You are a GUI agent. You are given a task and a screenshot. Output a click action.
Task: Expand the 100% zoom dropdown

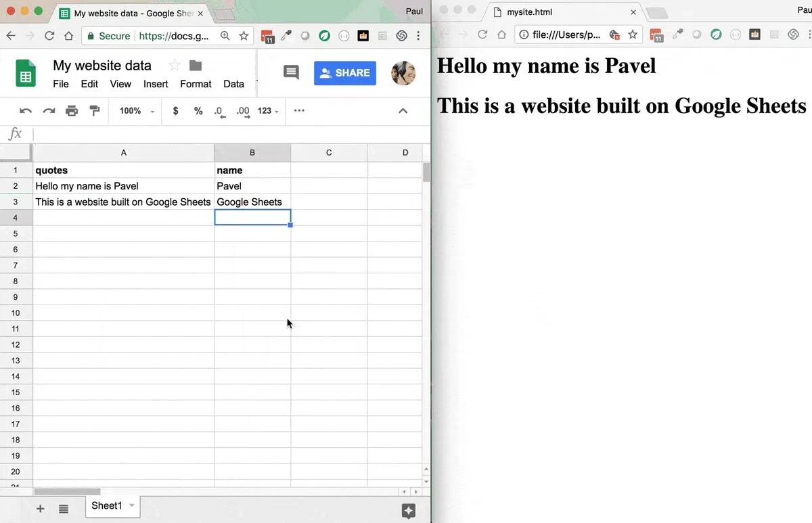[x=137, y=111]
